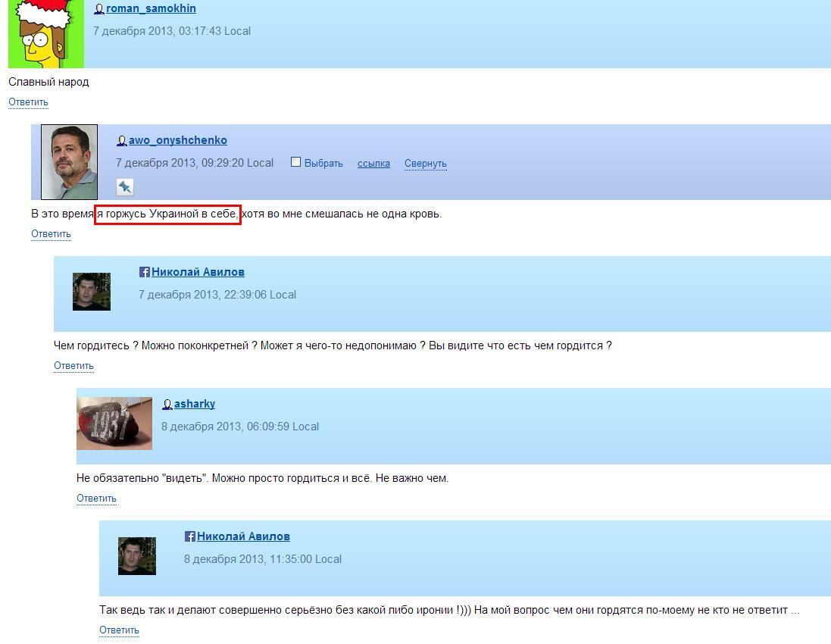
Task: Reply to awo_onyshchenko's comment
Action: pyautogui.click(x=51, y=234)
